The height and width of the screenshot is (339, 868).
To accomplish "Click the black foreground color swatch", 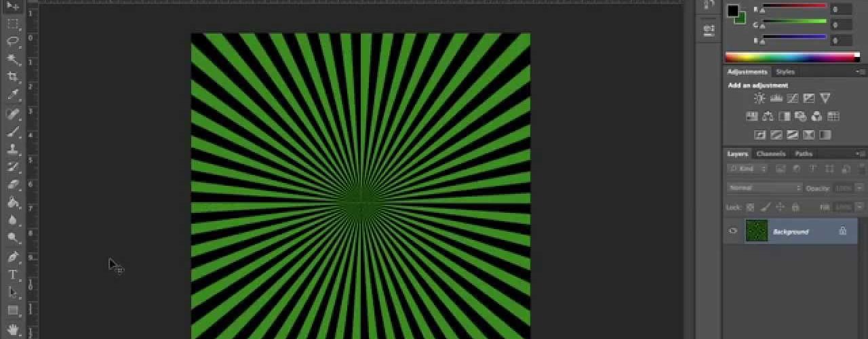I will (x=732, y=10).
